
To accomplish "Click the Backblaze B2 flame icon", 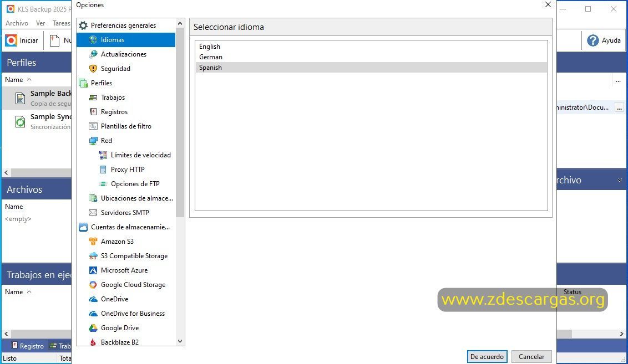I will [93, 342].
